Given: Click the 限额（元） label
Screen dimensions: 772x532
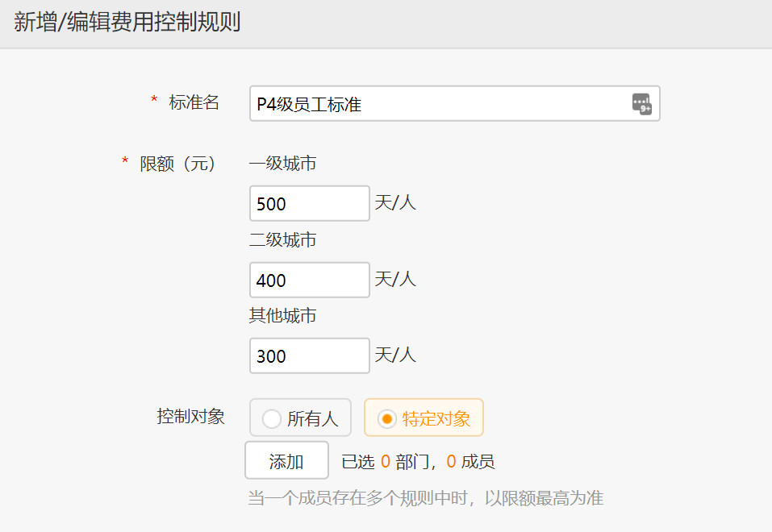Looking at the screenshot, I should 177,164.
